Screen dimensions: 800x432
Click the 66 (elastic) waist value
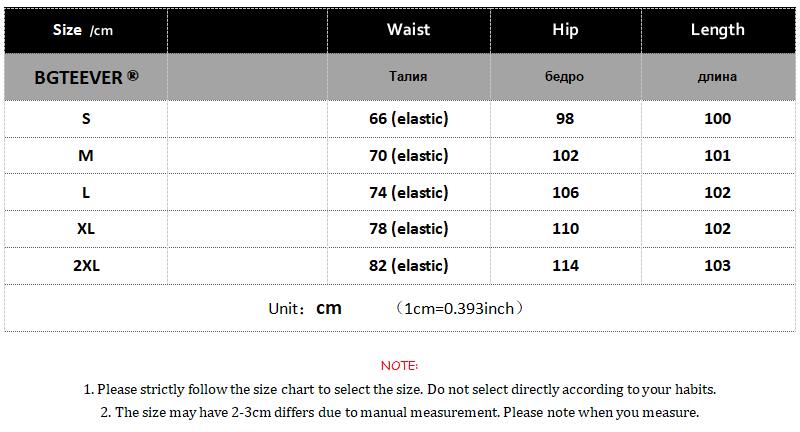(408, 118)
